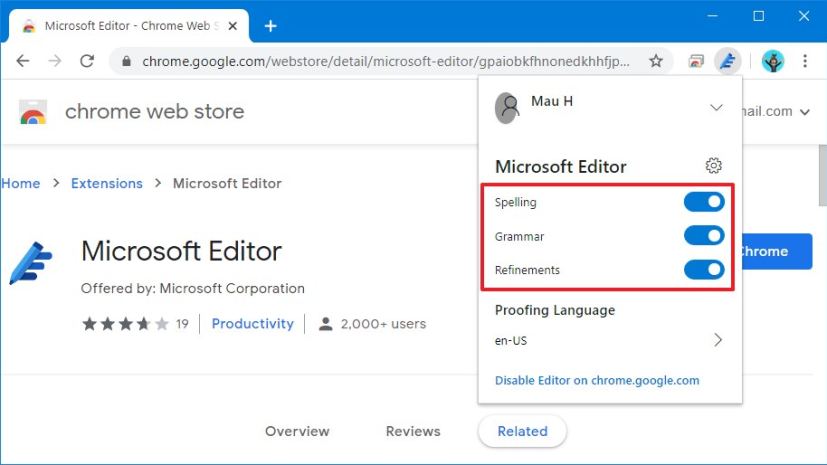Viewport: 827px width, 465px height.
Task: Open the en-US proofing language chevron
Action: (718, 340)
